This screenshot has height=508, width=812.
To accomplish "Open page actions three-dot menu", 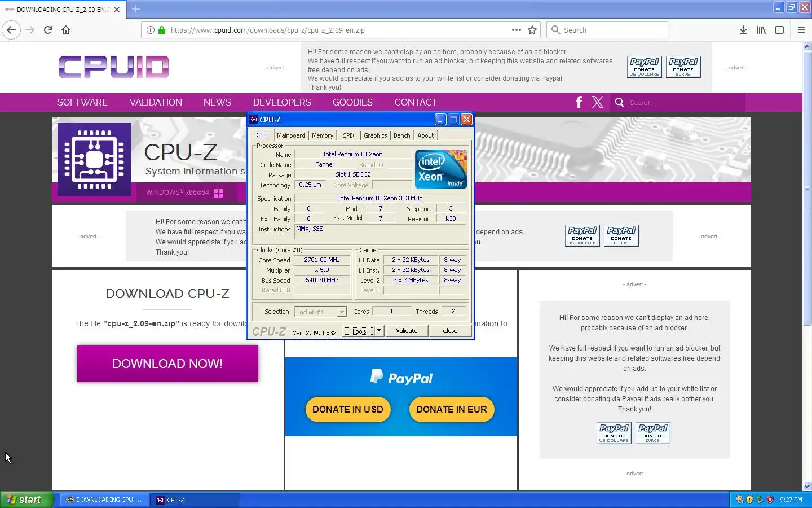I will pos(517,30).
